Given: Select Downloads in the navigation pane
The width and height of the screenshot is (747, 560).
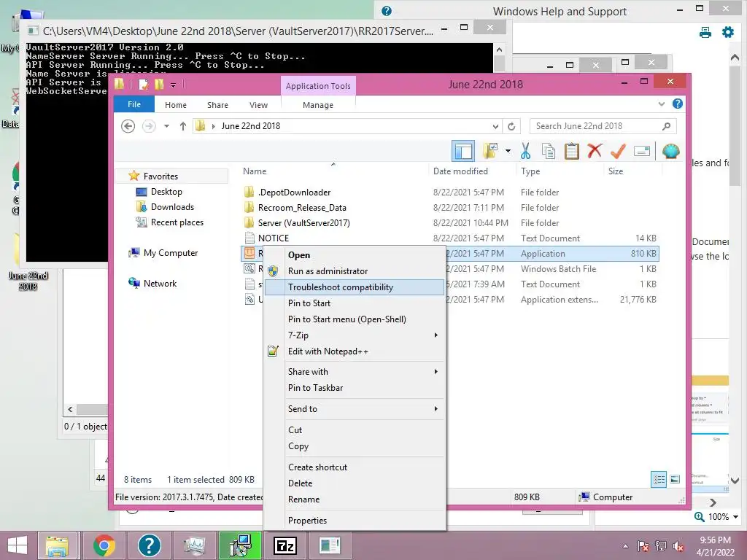Looking at the screenshot, I should pyautogui.click(x=172, y=206).
